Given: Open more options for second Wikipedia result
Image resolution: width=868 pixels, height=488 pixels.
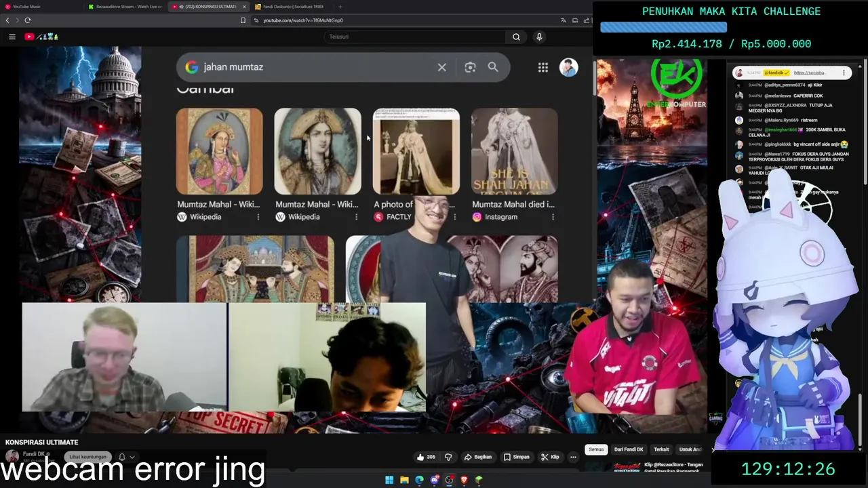Looking at the screenshot, I should click(356, 217).
